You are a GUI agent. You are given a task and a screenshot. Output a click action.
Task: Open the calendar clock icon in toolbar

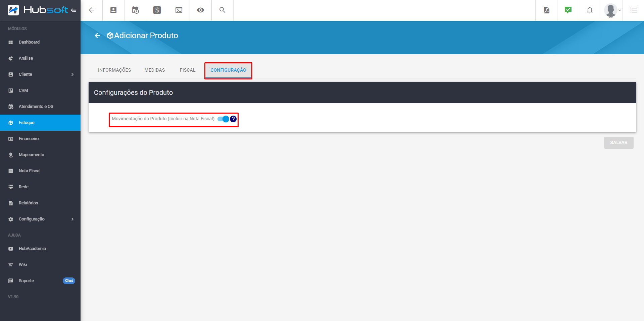(x=135, y=10)
